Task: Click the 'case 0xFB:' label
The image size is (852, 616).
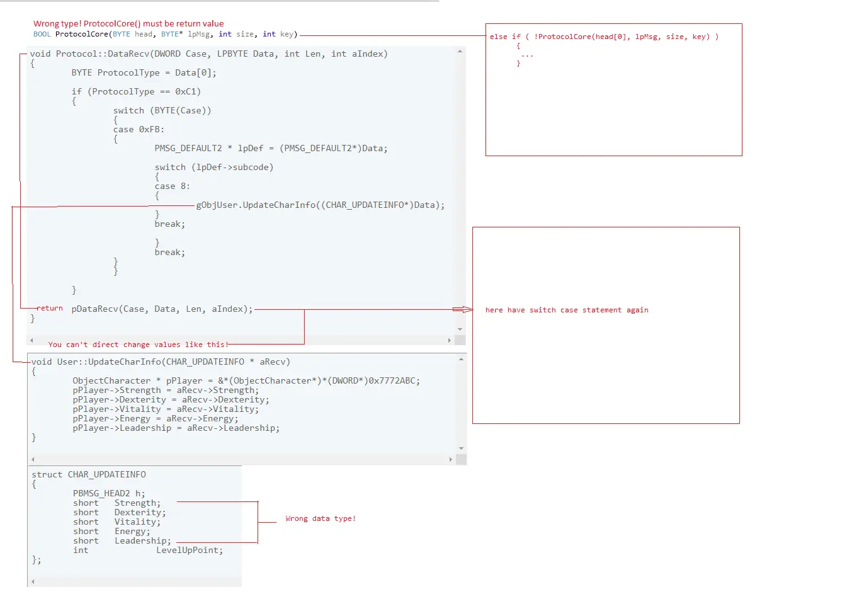Action: pos(139,130)
